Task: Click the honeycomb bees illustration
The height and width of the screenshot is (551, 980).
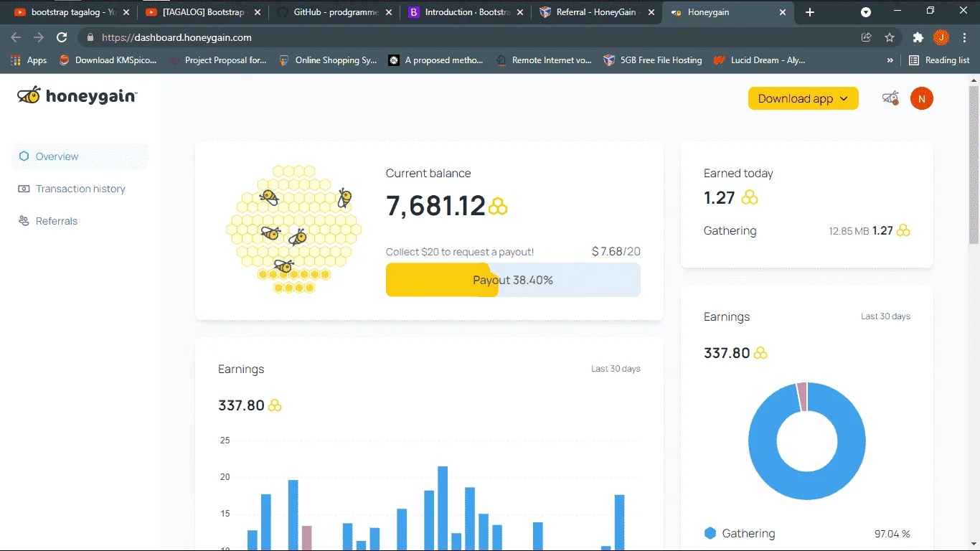Action: point(293,229)
